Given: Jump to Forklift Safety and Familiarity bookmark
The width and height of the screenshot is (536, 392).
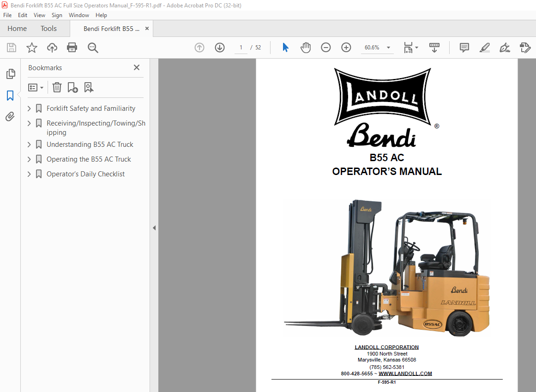Looking at the screenshot, I should 91,109.
